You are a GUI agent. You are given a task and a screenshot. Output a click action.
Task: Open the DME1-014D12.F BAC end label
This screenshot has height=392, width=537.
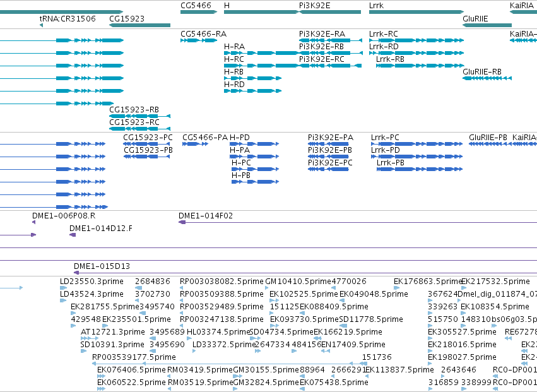pyautogui.click(x=101, y=229)
